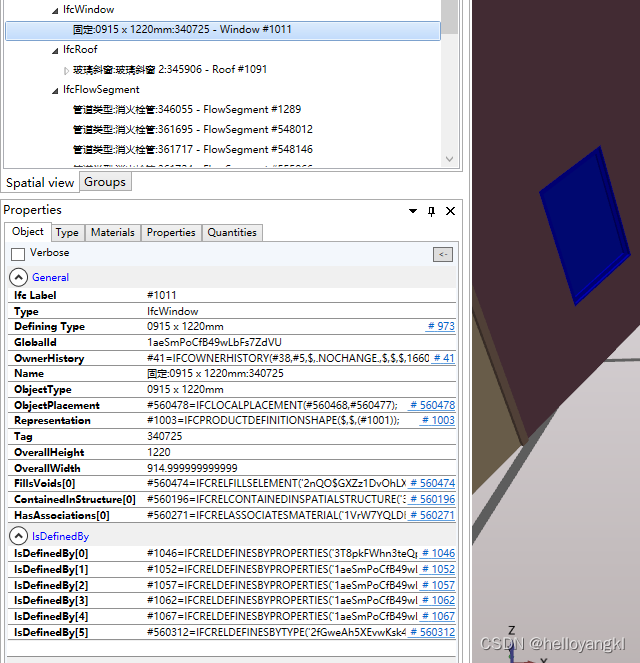Close the Properties panel
This screenshot has width=640, height=663.
coord(451,211)
